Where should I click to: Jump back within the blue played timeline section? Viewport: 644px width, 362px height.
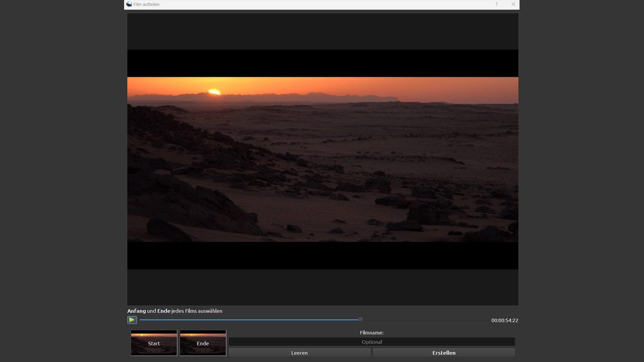click(248, 320)
